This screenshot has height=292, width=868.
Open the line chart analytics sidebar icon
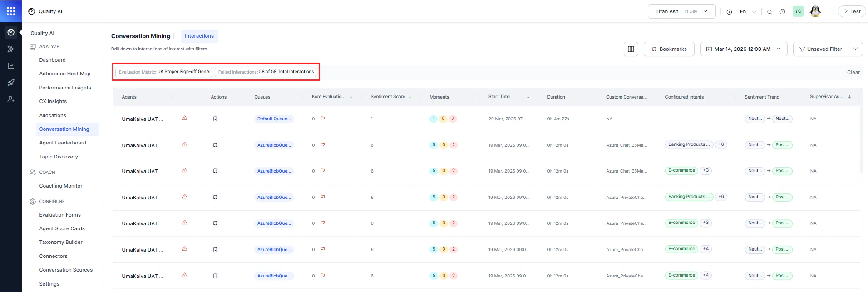tap(11, 66)
